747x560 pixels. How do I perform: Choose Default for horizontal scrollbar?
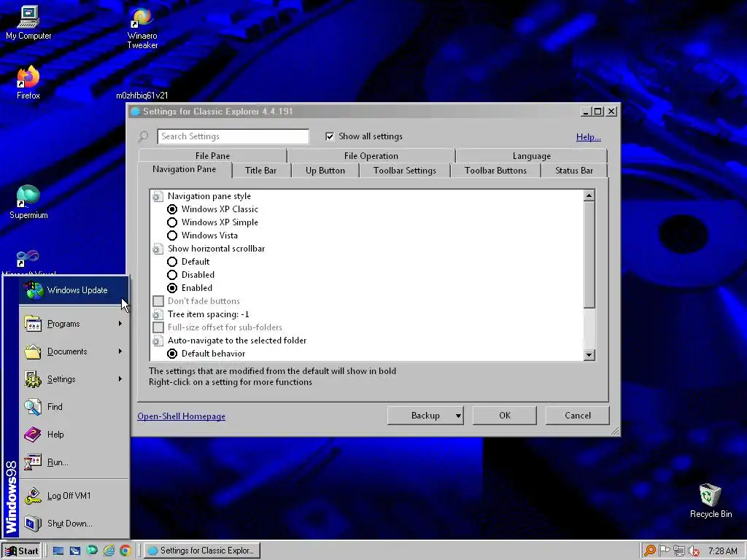(x=172, y=262)
